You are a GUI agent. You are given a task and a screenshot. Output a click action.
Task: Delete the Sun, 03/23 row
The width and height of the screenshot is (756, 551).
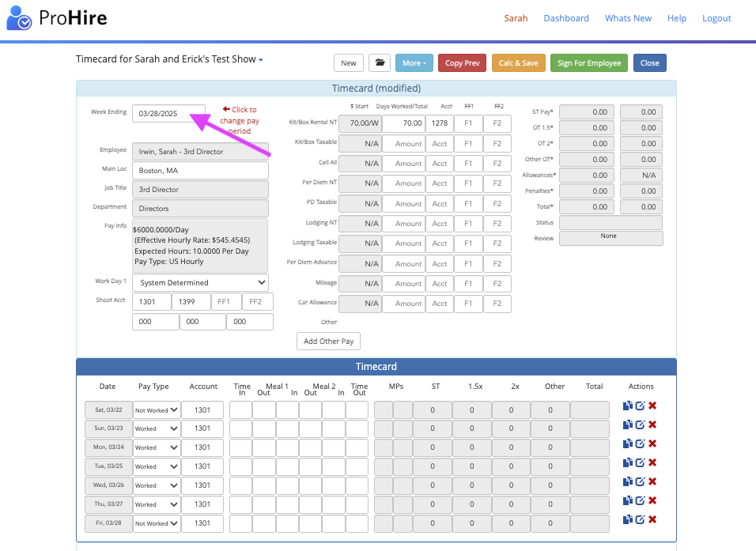click(x=652, y=425)
